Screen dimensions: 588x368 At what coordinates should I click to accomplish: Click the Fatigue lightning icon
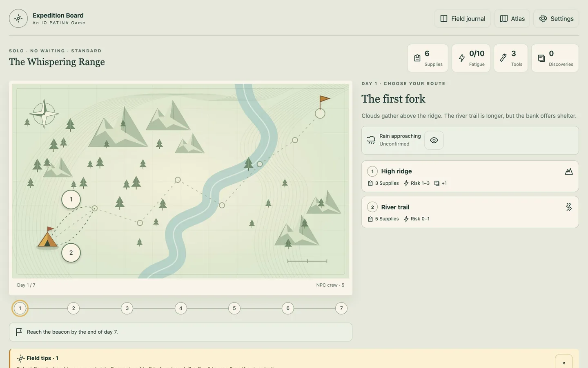462,58
